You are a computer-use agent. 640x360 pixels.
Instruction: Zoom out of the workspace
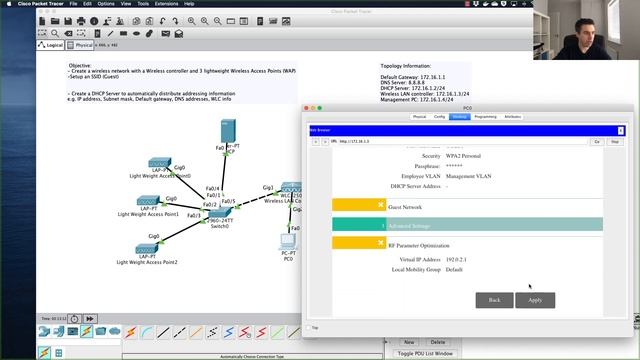(218, 21)
